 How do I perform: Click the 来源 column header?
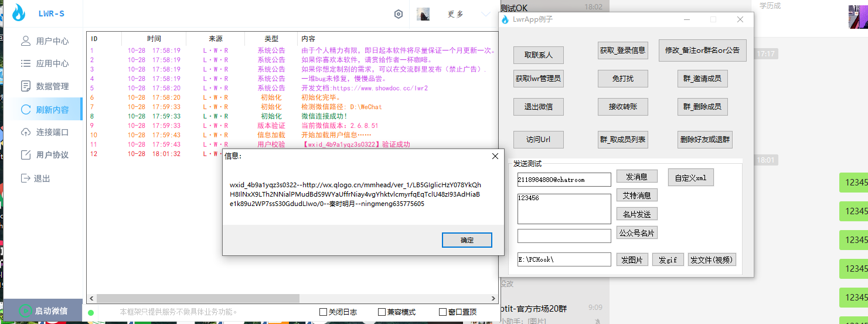(216, 39)
